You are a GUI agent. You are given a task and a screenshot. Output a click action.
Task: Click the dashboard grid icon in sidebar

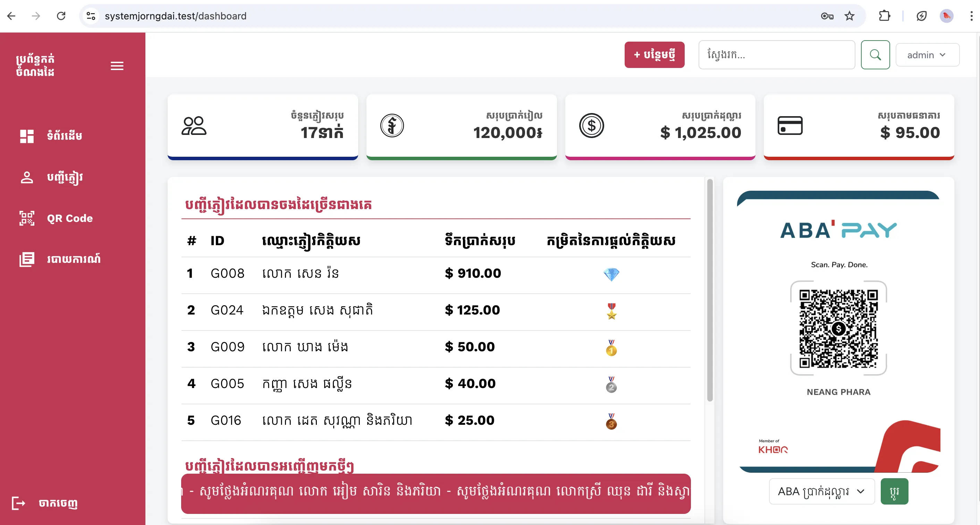(27, 136)
